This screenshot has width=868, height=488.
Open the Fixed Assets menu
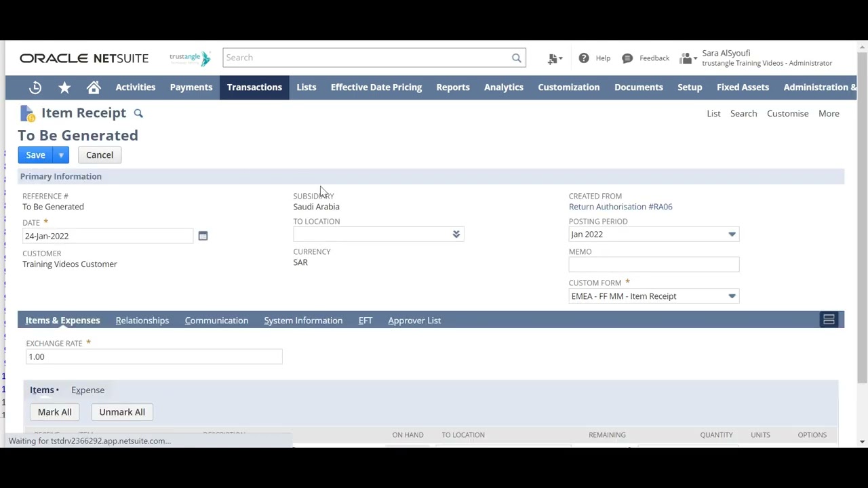(x=743, y=87)
